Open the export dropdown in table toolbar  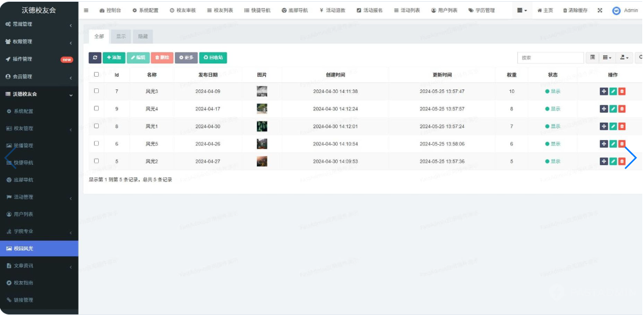tap(624, 58)
